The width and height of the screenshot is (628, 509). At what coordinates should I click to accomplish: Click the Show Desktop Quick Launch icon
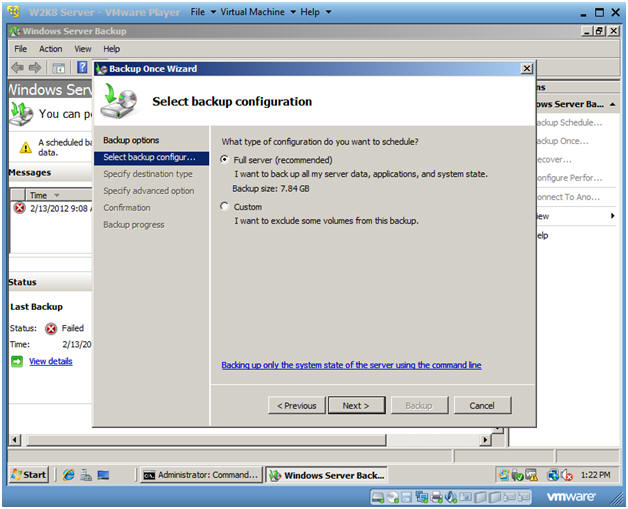[103, 475]
